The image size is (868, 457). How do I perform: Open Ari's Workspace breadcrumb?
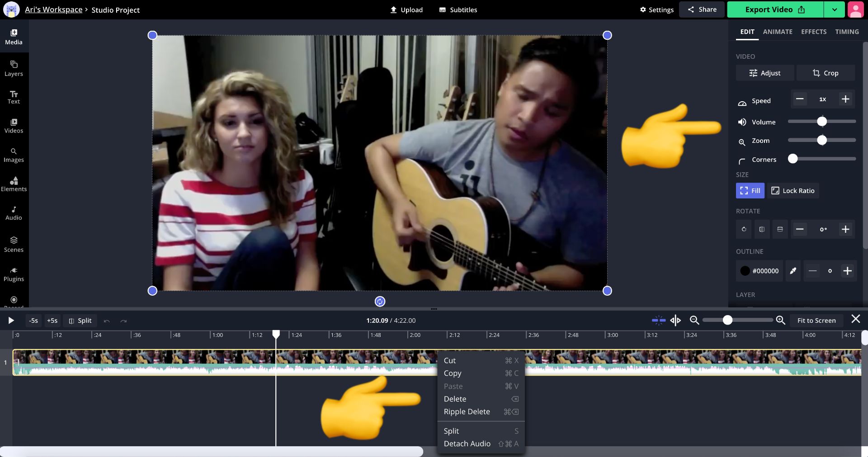53,9
